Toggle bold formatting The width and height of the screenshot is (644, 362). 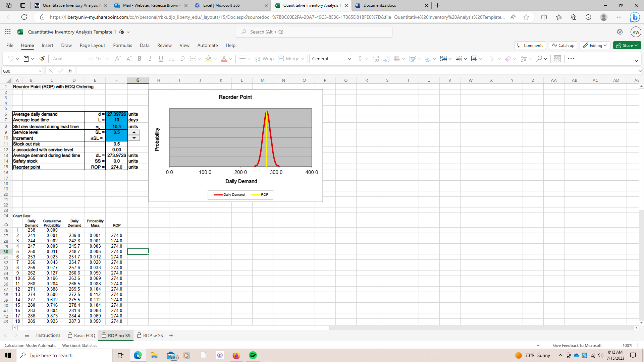[140, 59]
